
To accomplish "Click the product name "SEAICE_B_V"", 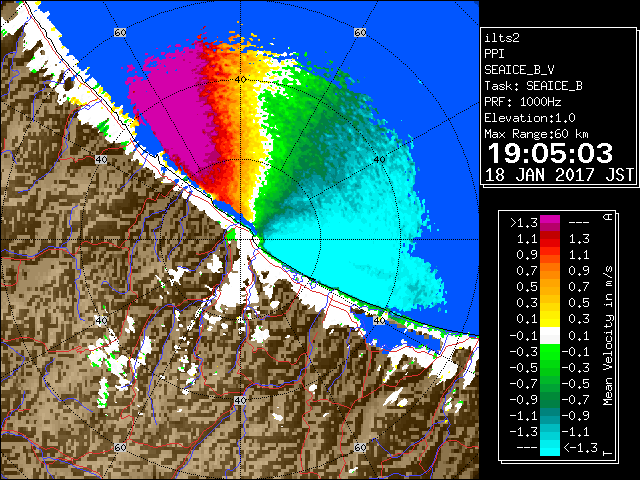I will click(x=519, y=70).
